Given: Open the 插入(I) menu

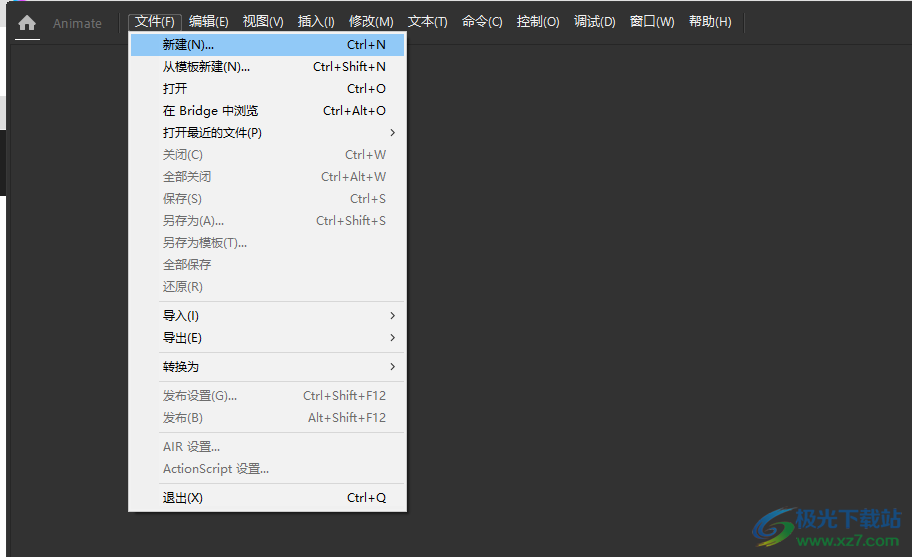Looking at the screenshot, I should click(x=316, y=22).
